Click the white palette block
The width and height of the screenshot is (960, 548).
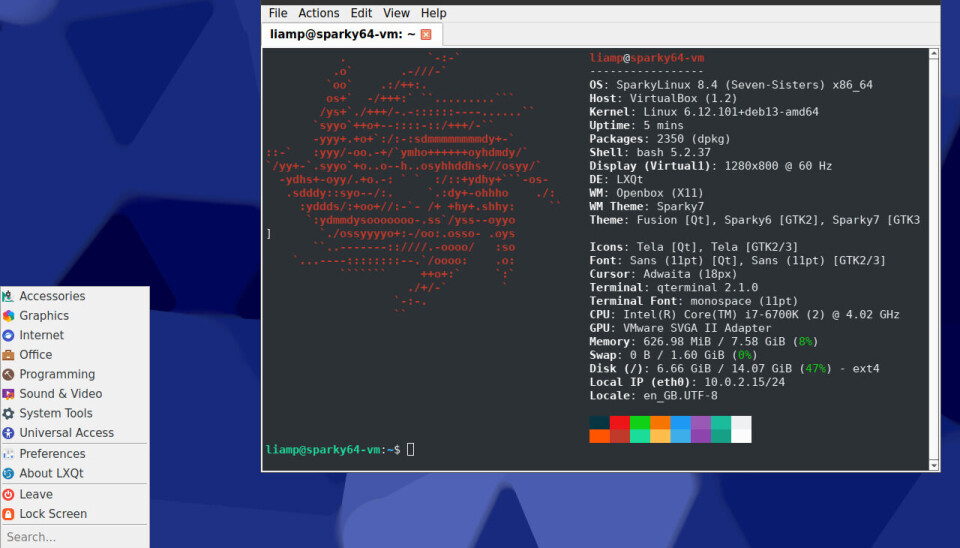(x=741, y=436)
